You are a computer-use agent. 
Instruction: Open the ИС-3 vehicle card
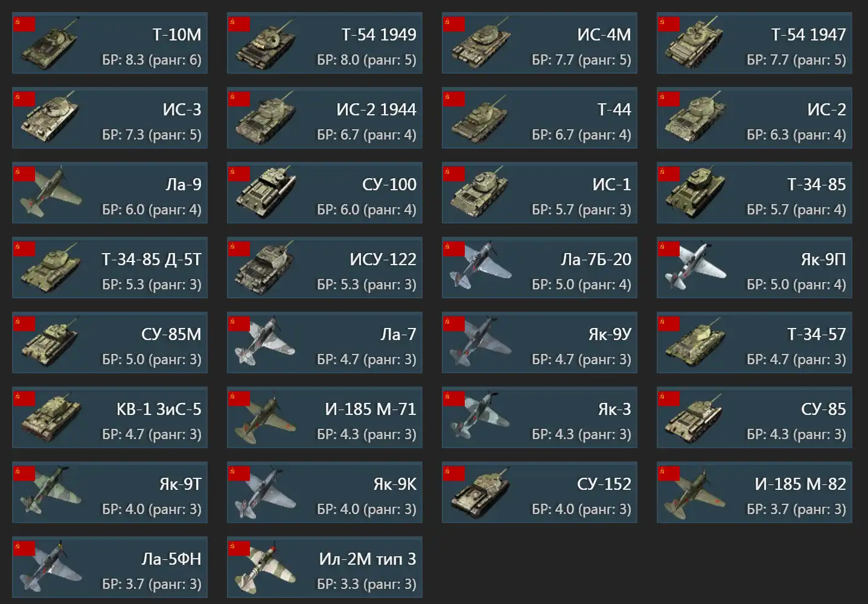(x=110, y=118)
